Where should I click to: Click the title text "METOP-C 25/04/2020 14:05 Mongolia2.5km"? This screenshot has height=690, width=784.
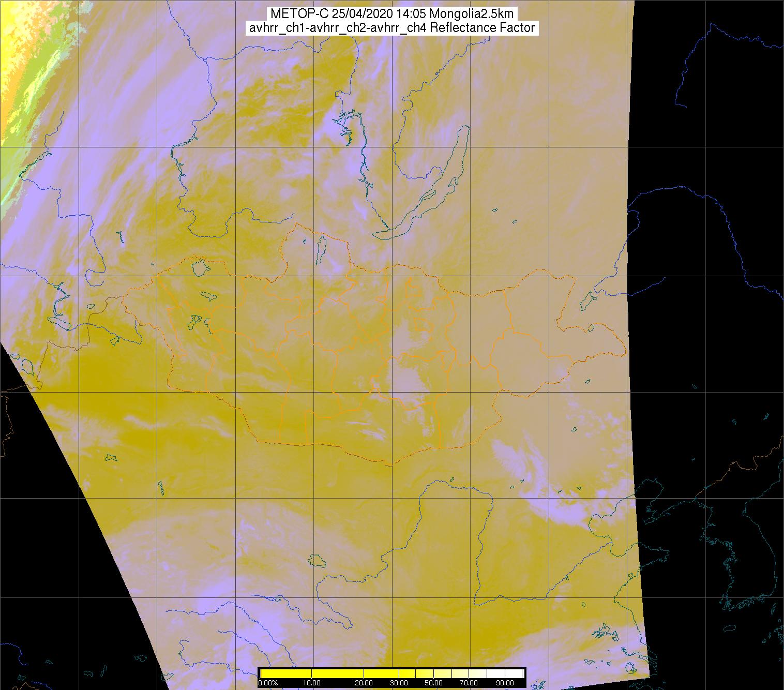click(x=392, y=13)
